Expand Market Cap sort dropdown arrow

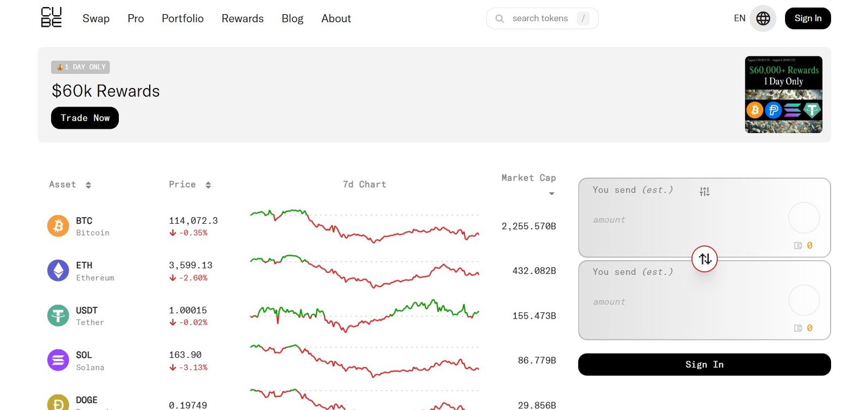[x=552, y=194]
